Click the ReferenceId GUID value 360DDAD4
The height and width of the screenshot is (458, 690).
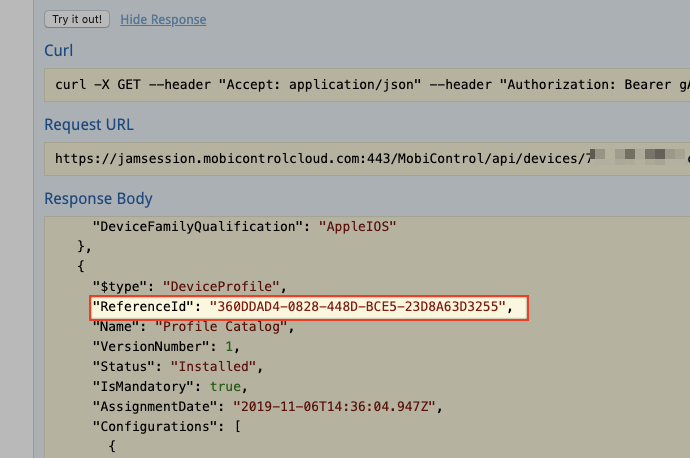tap(357, 306)
